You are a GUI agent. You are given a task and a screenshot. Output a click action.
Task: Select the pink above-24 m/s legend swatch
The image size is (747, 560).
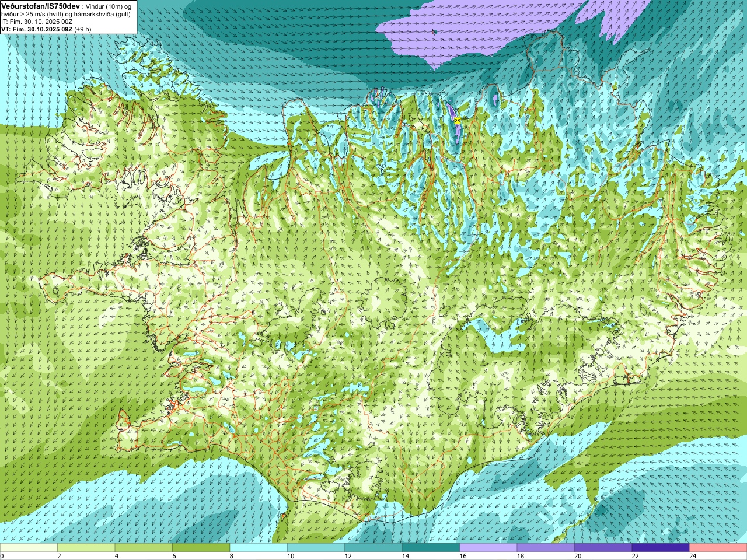click(x=718, y=548)
